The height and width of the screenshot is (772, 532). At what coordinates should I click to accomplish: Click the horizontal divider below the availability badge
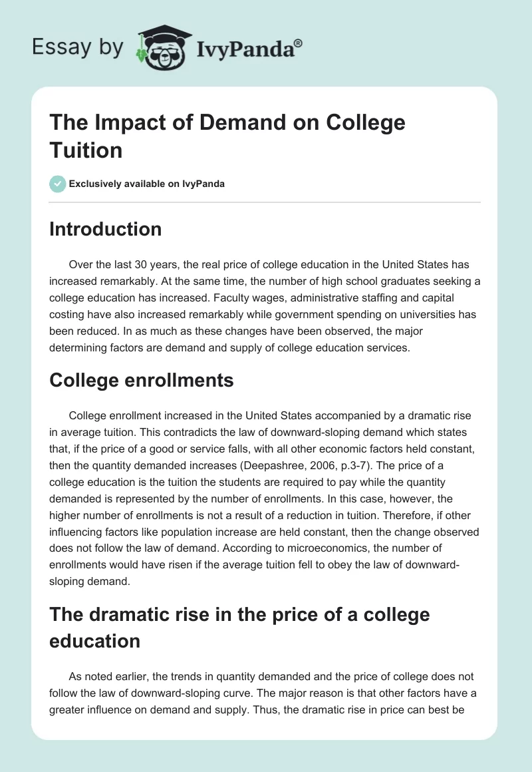264,202
